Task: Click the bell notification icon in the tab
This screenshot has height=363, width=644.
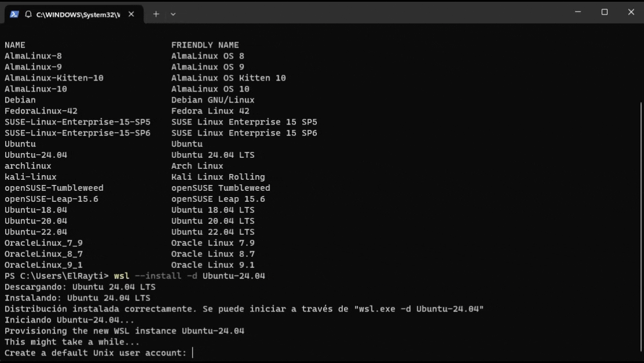Action: [x=28, y=14]
